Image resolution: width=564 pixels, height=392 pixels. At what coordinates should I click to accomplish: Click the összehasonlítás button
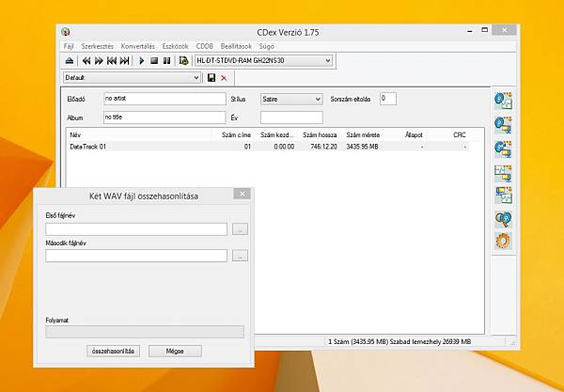pos(114,351)
